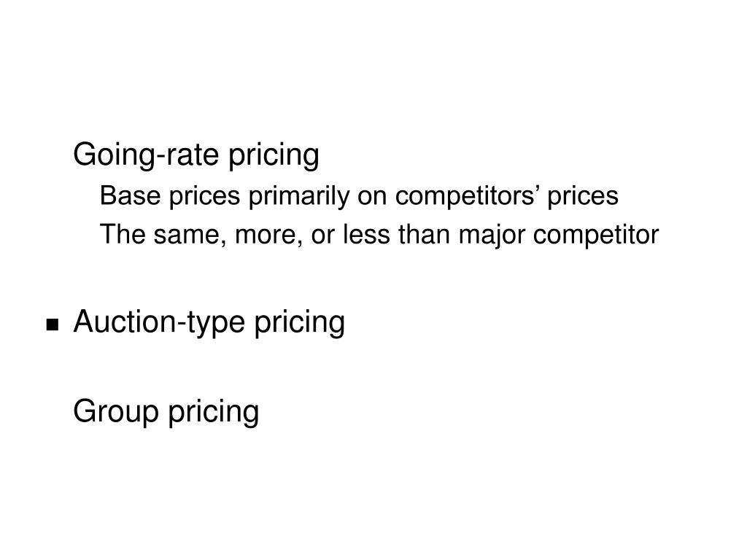Click the 'Group pricing' heading text

(x=166, y=413)
